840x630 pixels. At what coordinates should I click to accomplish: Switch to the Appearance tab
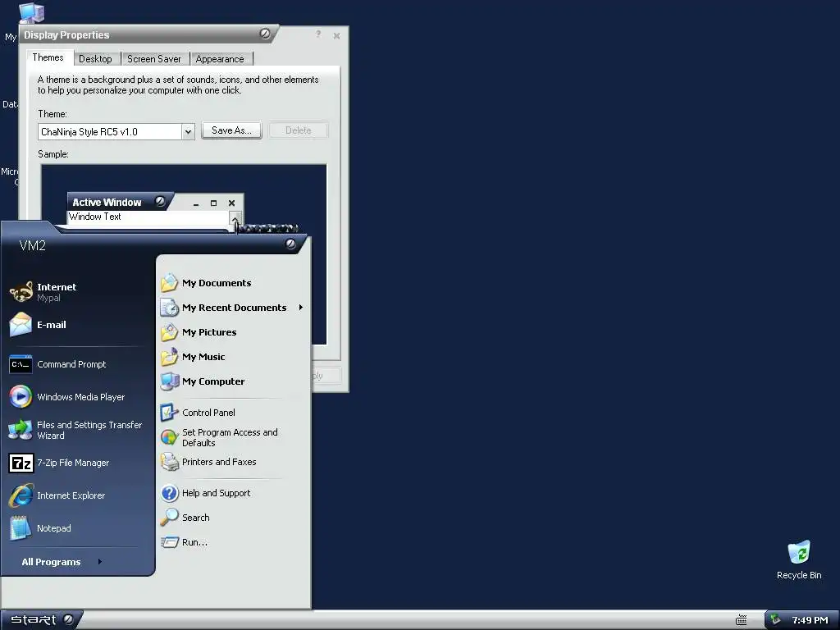tap(220, 59)
